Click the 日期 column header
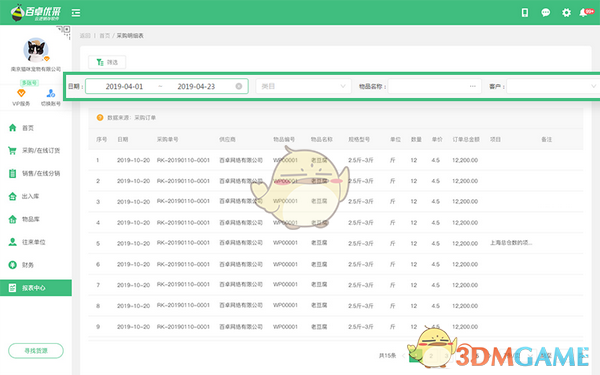Viewport: 600px width, 375px height. coord(122,139)
